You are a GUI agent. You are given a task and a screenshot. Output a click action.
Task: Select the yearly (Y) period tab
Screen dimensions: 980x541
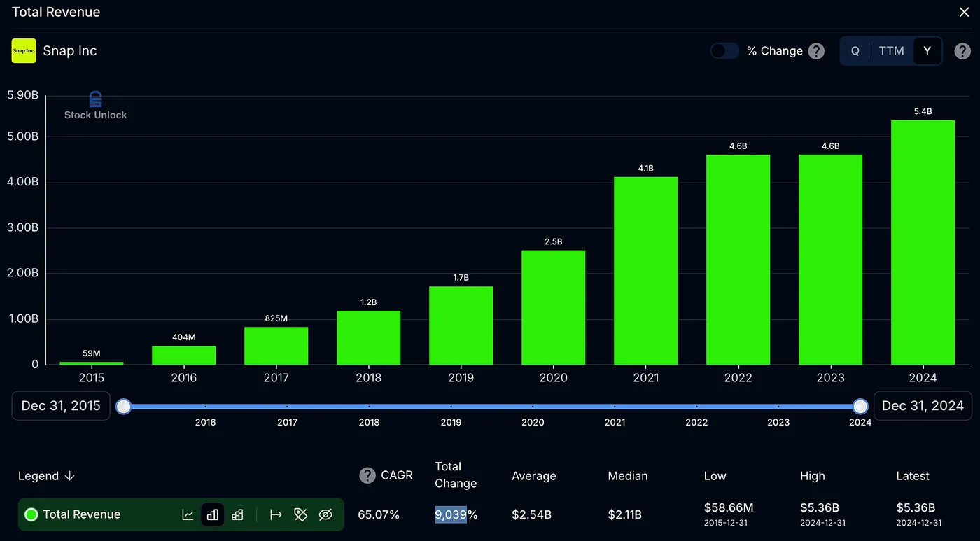(927, 51)
